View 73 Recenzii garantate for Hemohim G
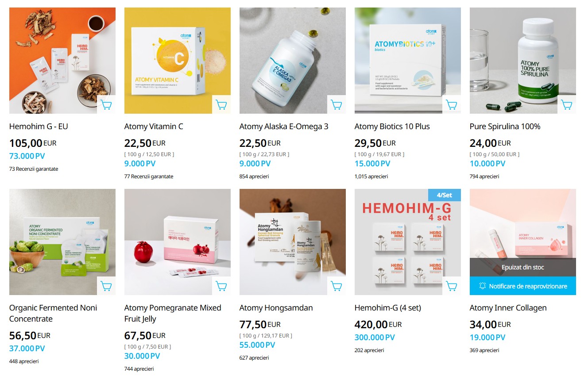This screenshot has height=376, width=588. click(34, 169)
